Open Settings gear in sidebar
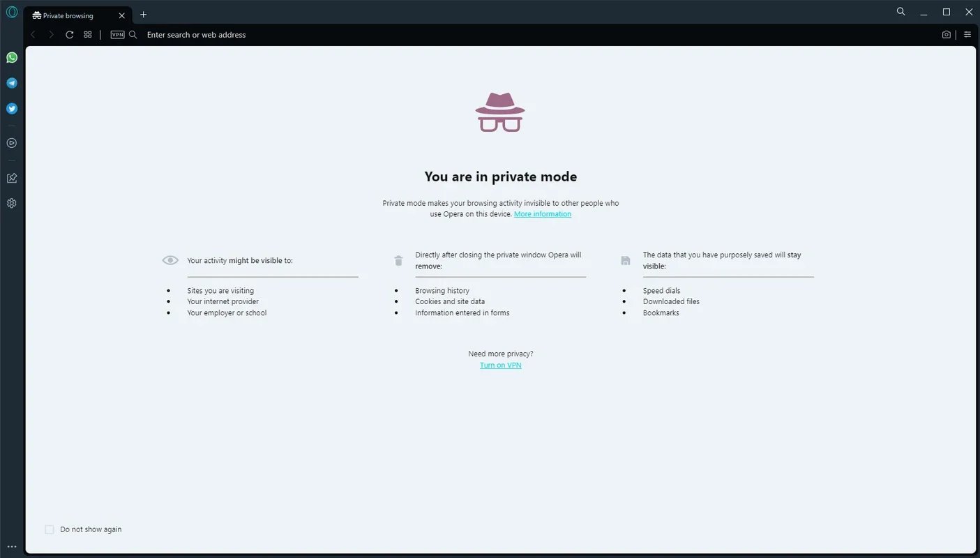Screen dimensions: 980x558 click(12, 203)
